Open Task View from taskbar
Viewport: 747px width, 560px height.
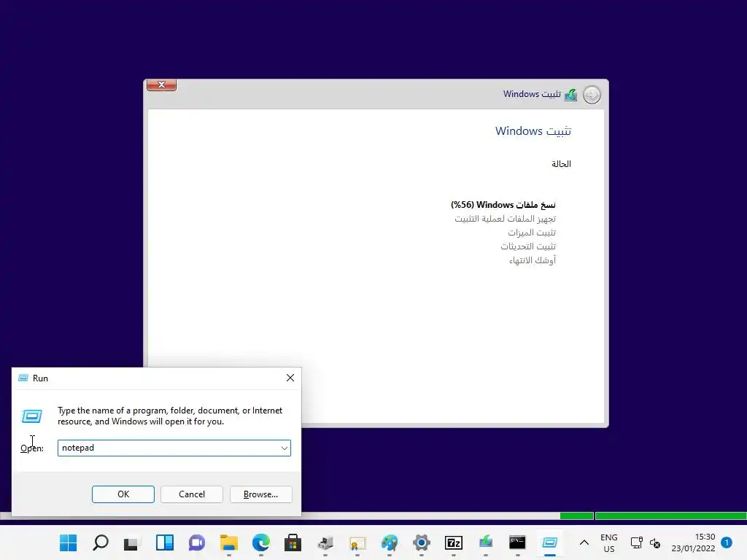[132, 542]
